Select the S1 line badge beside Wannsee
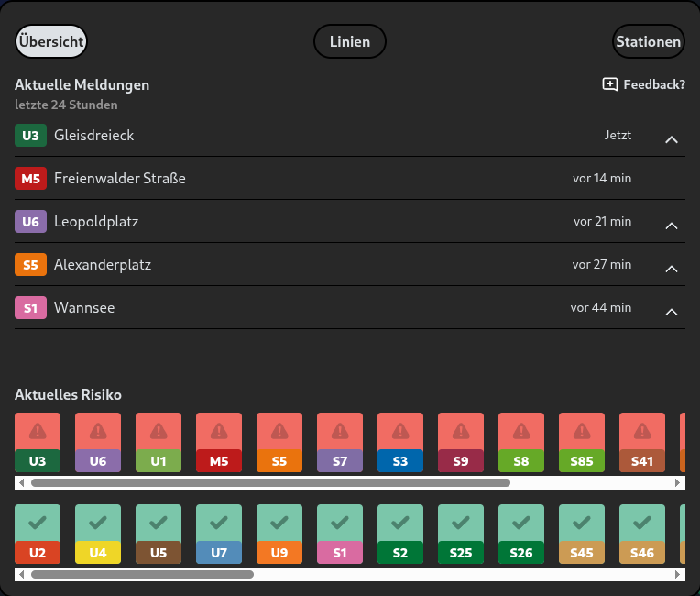This screenshot has width=700, height=596. [30, 308]
